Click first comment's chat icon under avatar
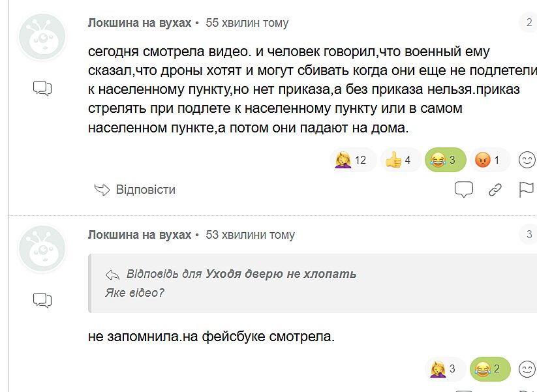This screenshot has width=537, height=392. tap(42, 88)
